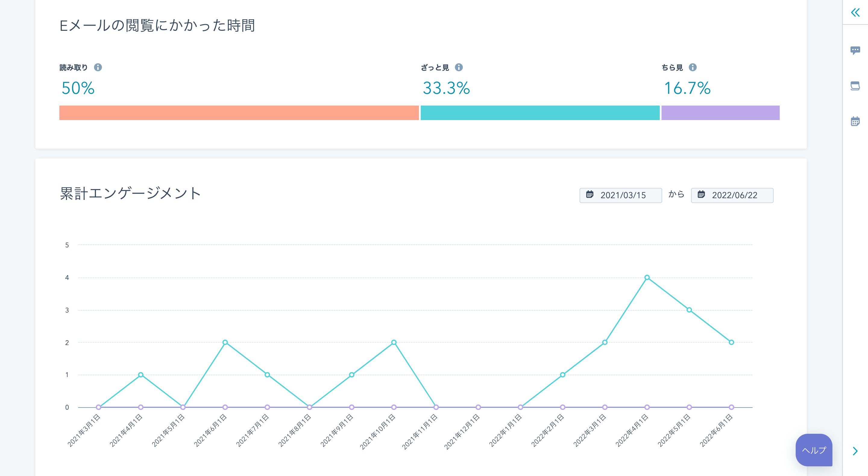
Task: Select teal data point at 2021年7月1日
Action: click(x=267, y=374)
